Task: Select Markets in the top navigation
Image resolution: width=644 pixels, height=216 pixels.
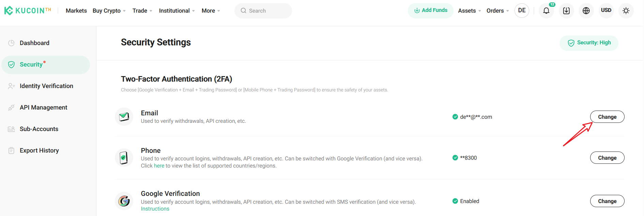Action: tap(76, 11)
